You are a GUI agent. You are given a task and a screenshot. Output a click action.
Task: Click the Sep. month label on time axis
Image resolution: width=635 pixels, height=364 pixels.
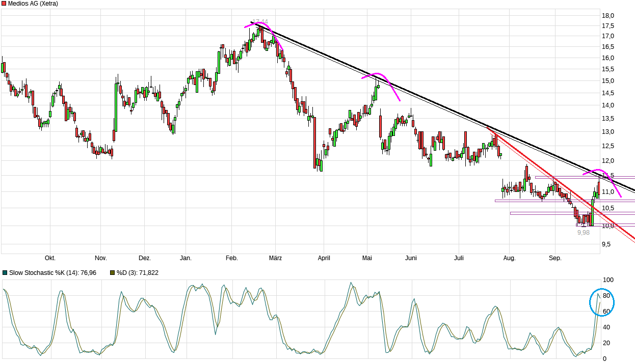point(555,258)
